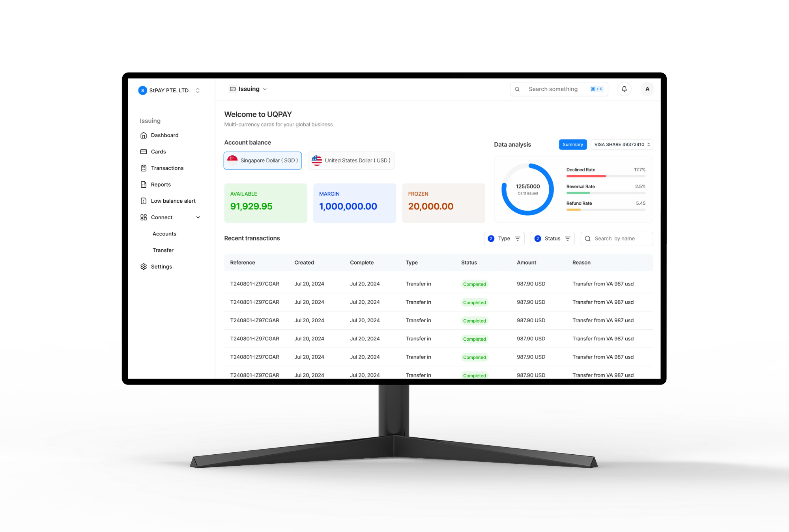
Task: Click the blue S company logo icon
Action: (143, 90)
